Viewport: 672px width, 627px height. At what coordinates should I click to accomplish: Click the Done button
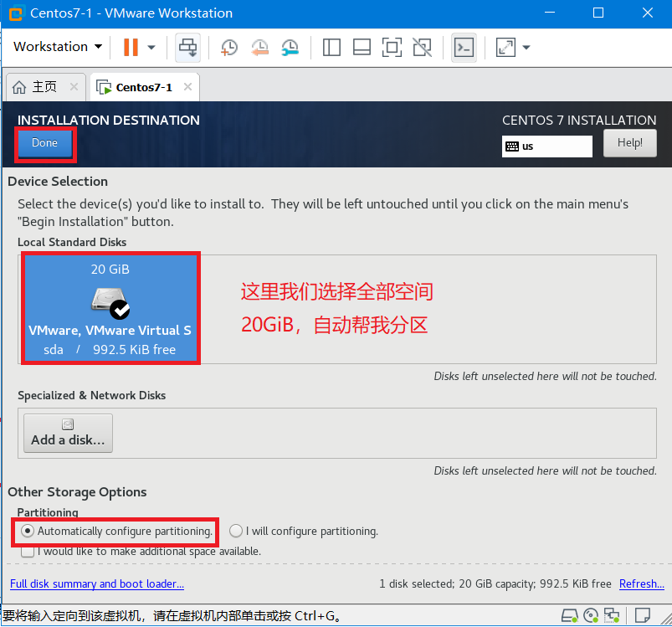point(44,142)
